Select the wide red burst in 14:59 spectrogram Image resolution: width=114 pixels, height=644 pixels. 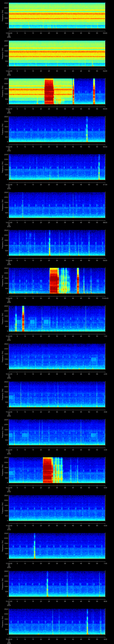[54, 281]
